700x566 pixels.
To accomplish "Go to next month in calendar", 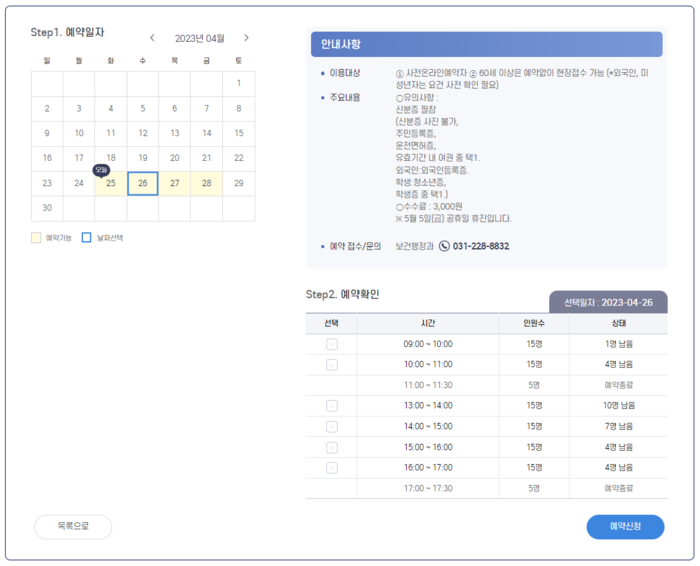I will (x=246, y=38).
